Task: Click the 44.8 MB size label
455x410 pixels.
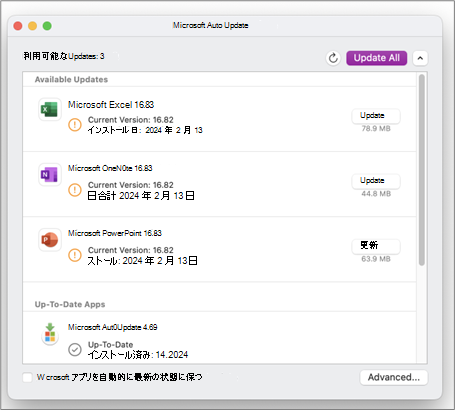Action: tap(376, 194)
